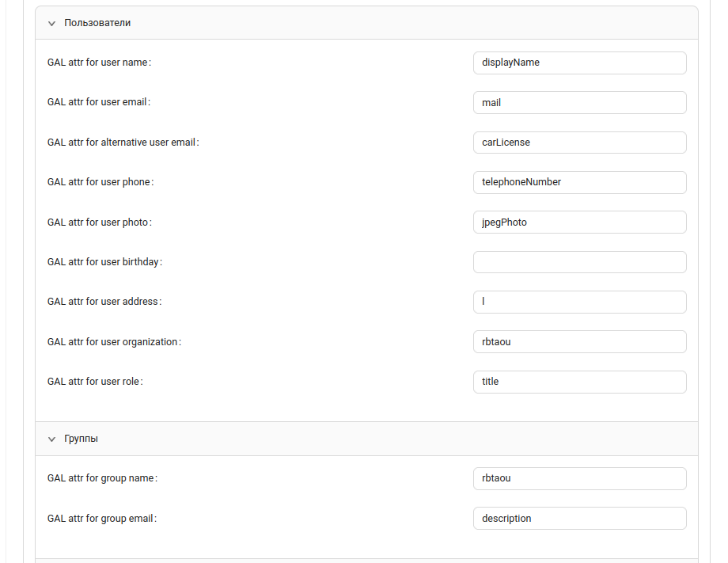Viewport: 728px width, 563px height.
Task: Select the alternative email field with carLicense
Action: tap(579, 143)
